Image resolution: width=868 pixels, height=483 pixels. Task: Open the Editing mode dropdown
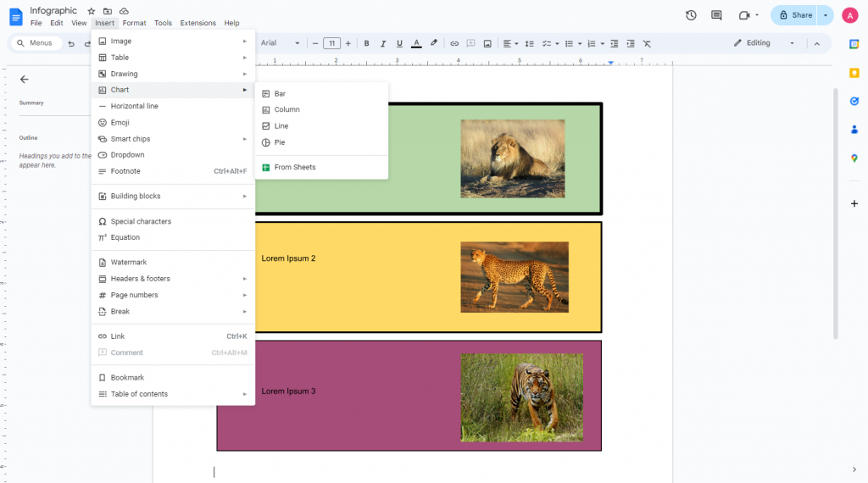pos(764,43)
